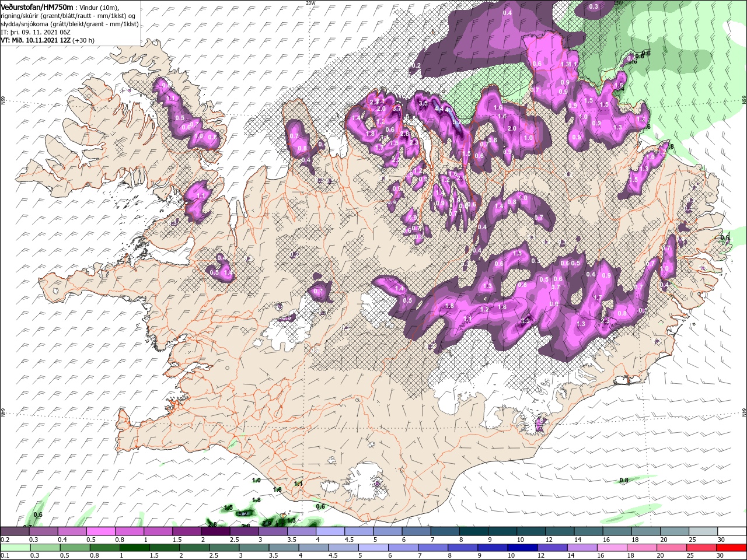Click the Veðurstofan/HM750m title text
This screenshot has height=560, width=747.
pyautogui.click(x=38, y=6)
